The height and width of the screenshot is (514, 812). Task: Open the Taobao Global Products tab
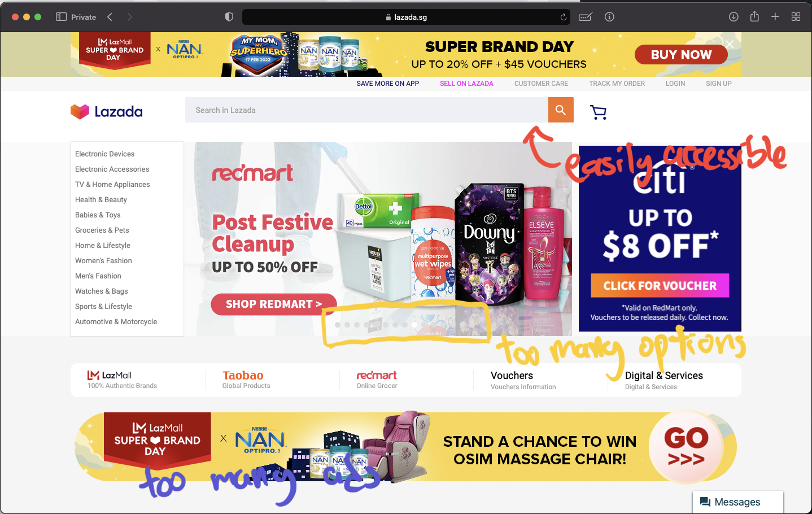tap(246, 380)
